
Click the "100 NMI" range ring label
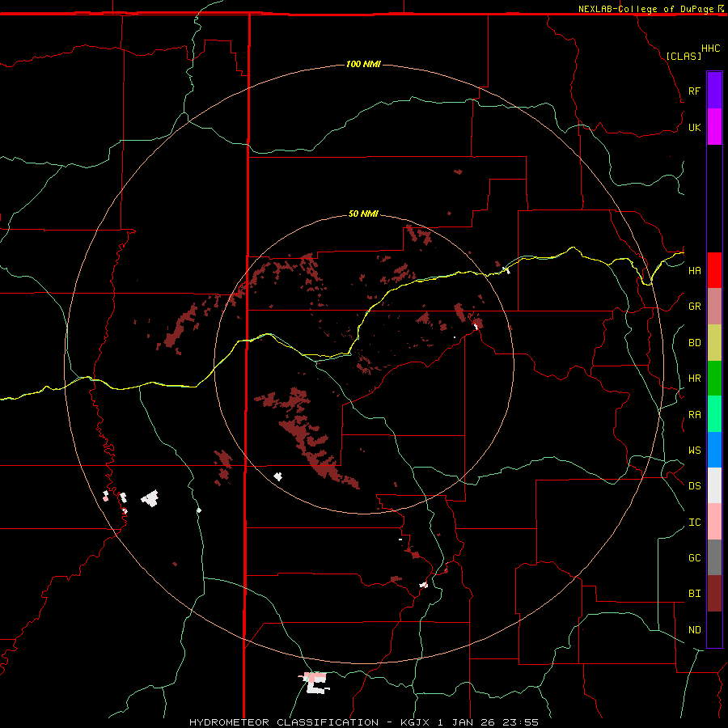click(363, 64)
